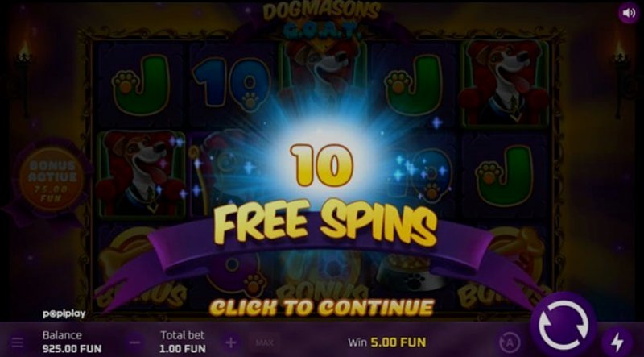
Task: Open the hamburger menu
Action: [17, 342]
